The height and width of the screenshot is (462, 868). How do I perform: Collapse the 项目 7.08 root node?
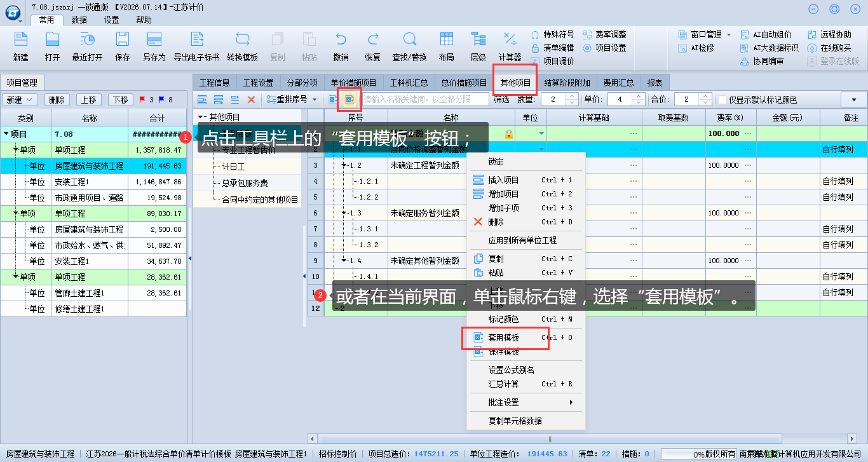coord(6,134)
